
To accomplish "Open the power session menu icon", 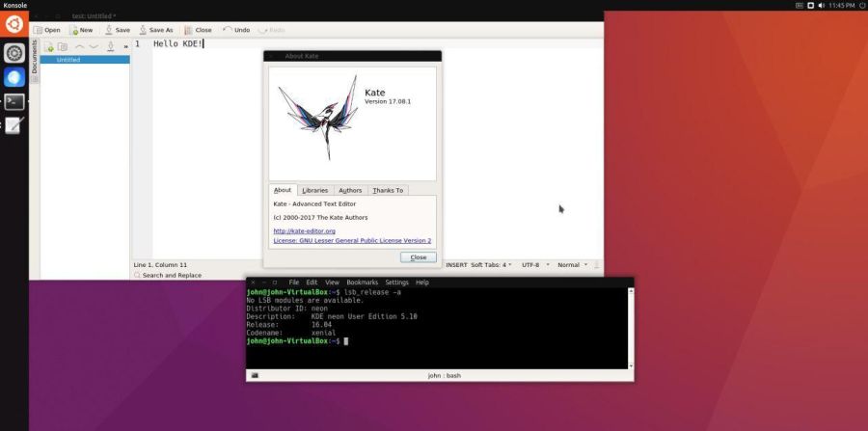I will pyautogui.click(x=862, y=5).
